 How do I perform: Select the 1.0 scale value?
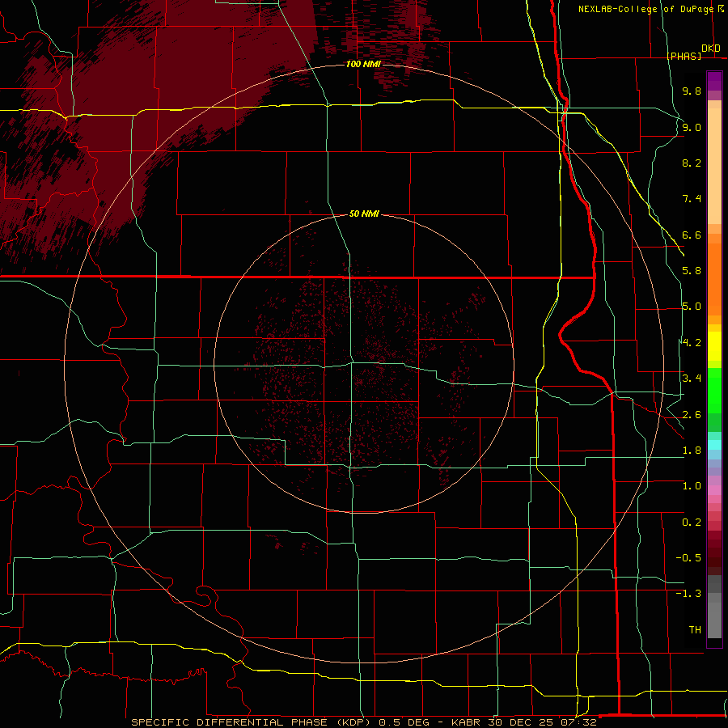692,486
